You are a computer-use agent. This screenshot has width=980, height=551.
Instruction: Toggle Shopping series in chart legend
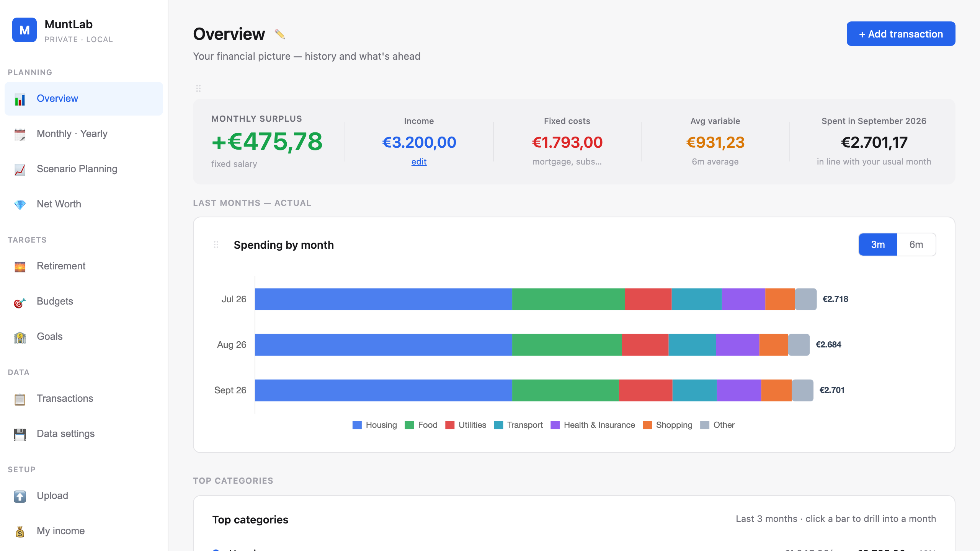point(667,425)
